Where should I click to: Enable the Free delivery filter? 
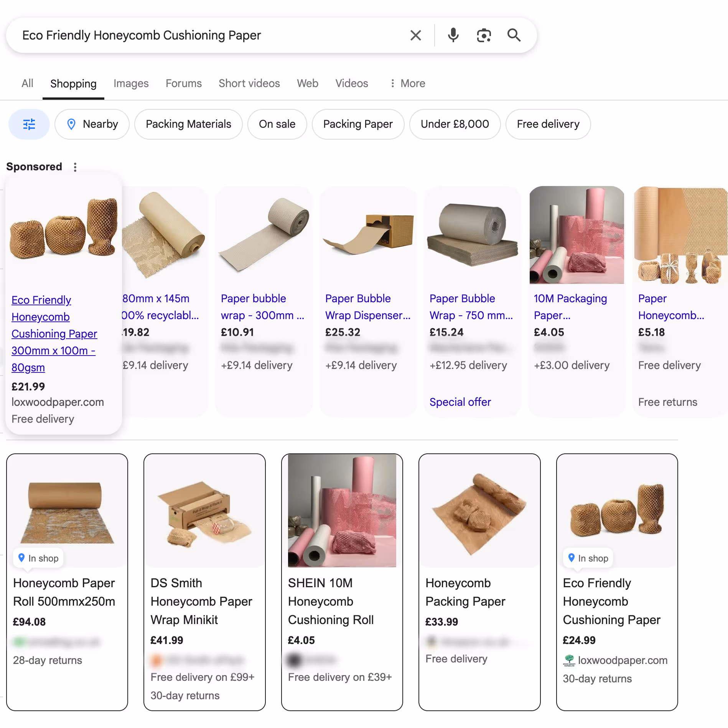coord(548,124)
